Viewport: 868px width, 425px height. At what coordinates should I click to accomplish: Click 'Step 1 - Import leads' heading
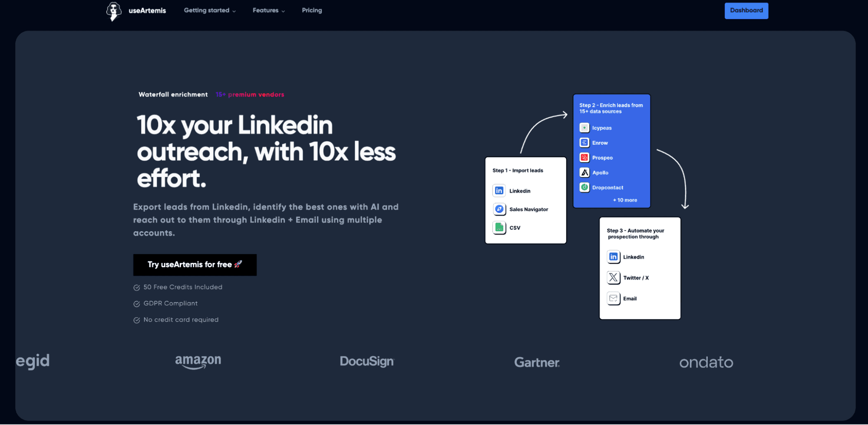point(518,170)
